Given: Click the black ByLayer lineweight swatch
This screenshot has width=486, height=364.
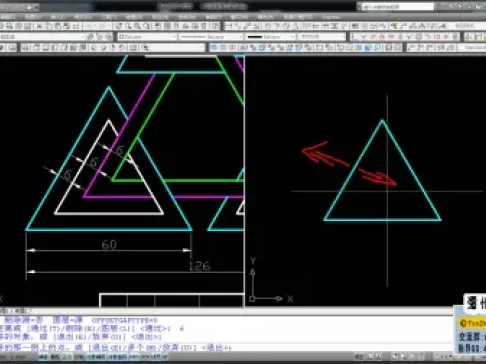Looking at the screenshot, I should [255, 37].
